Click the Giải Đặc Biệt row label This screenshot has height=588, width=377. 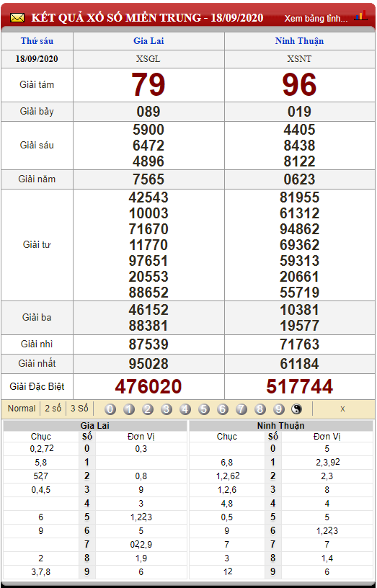pyautogui.click(x=37, y=387)
